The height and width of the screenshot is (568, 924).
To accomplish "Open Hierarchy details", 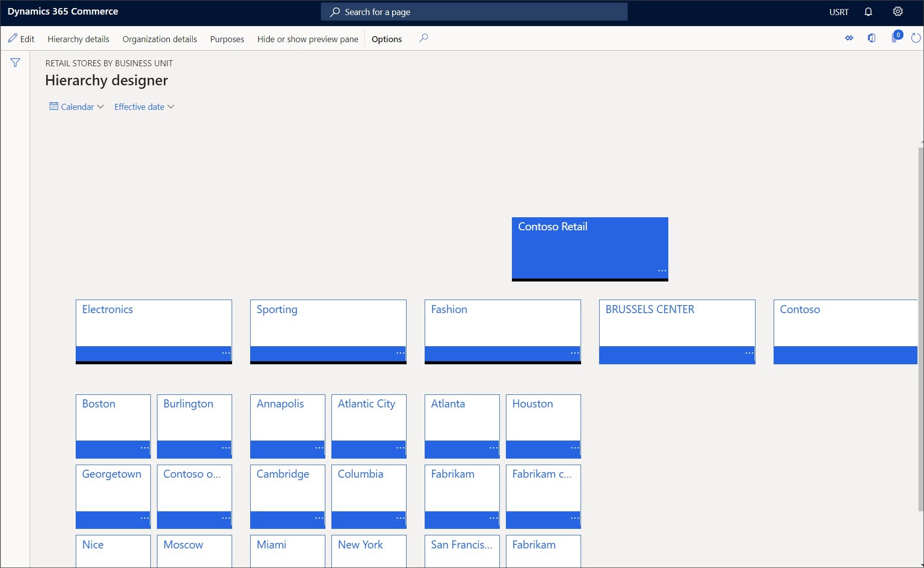I will [78, 39].
